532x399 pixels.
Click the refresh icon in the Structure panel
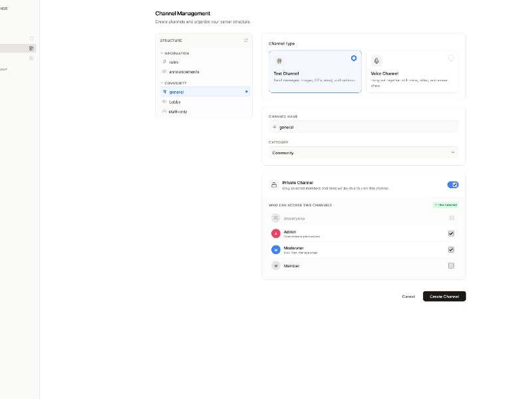245,41
